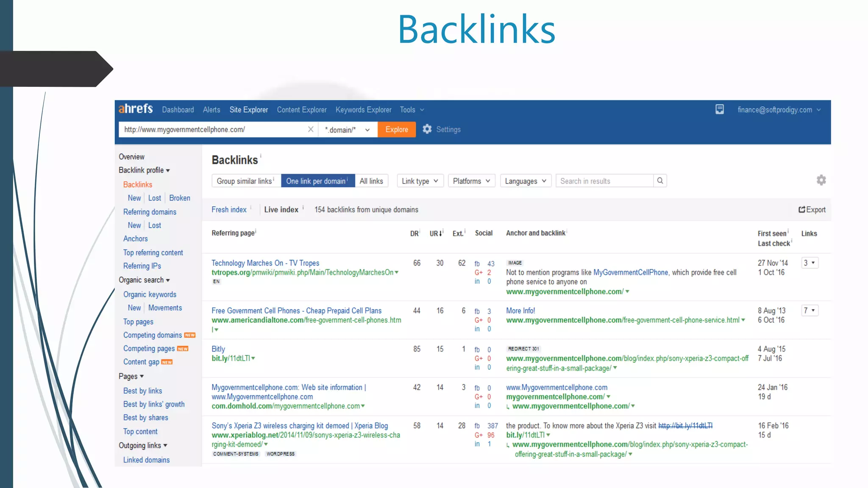This screenshot has height=488, width=868.
Task: Click the EN language badge under tvtropes link
Action: 216,281
